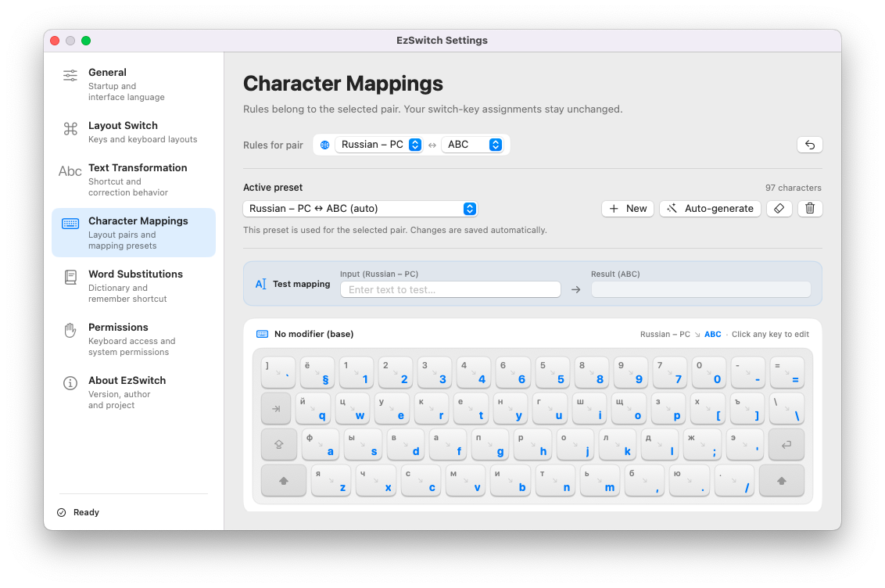The width and height of the screenshot is (885, 588).
Task: Edit the key mapping 6 to 6
Action: [513, 372]
